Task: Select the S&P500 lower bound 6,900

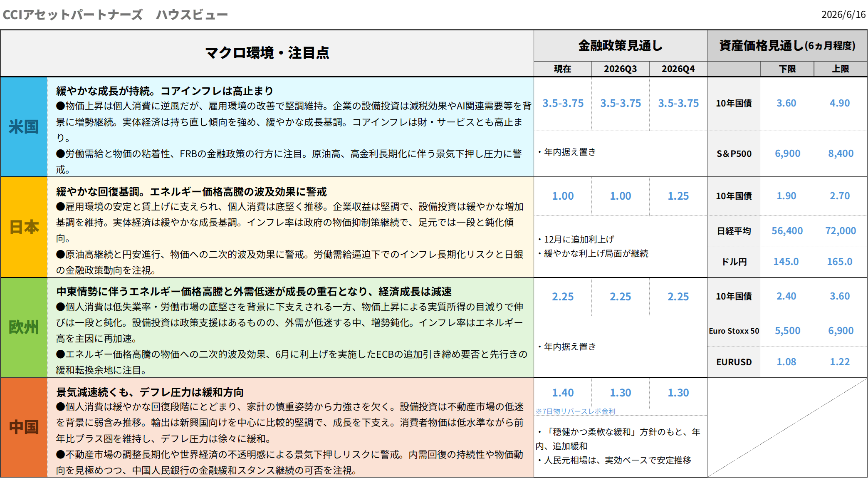Action: coord(787,154)
